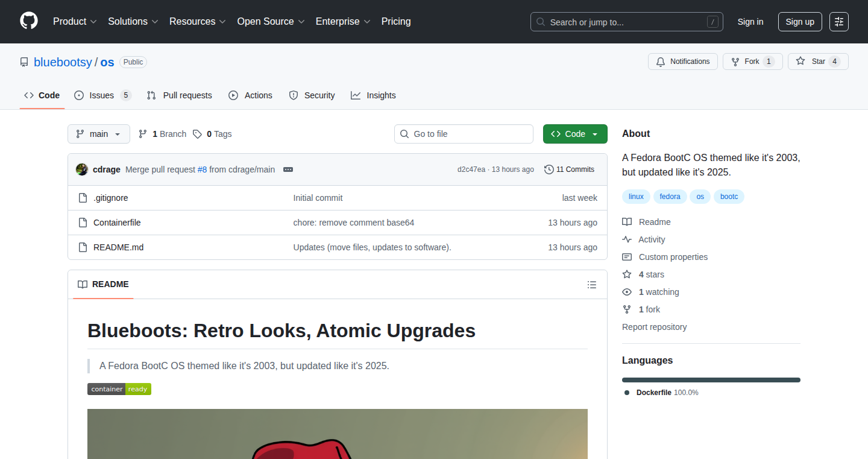Click the Custom properties icon

tap(627, 257)
